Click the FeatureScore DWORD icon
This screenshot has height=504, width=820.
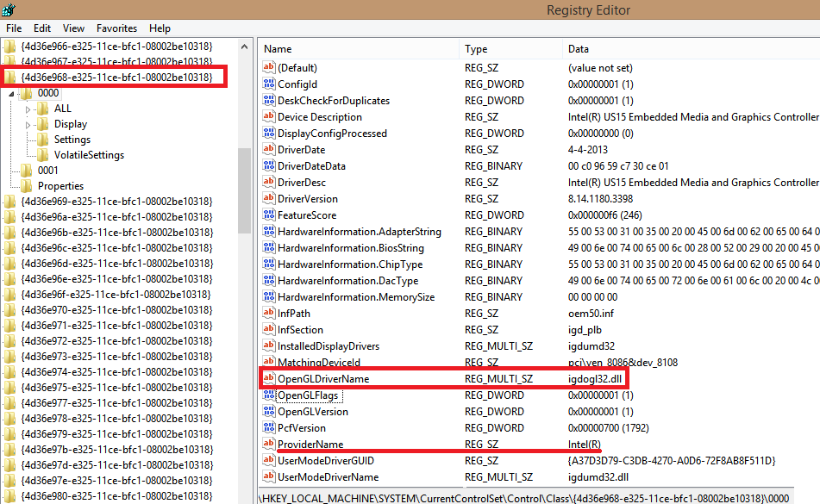click(x=269, y=215)
